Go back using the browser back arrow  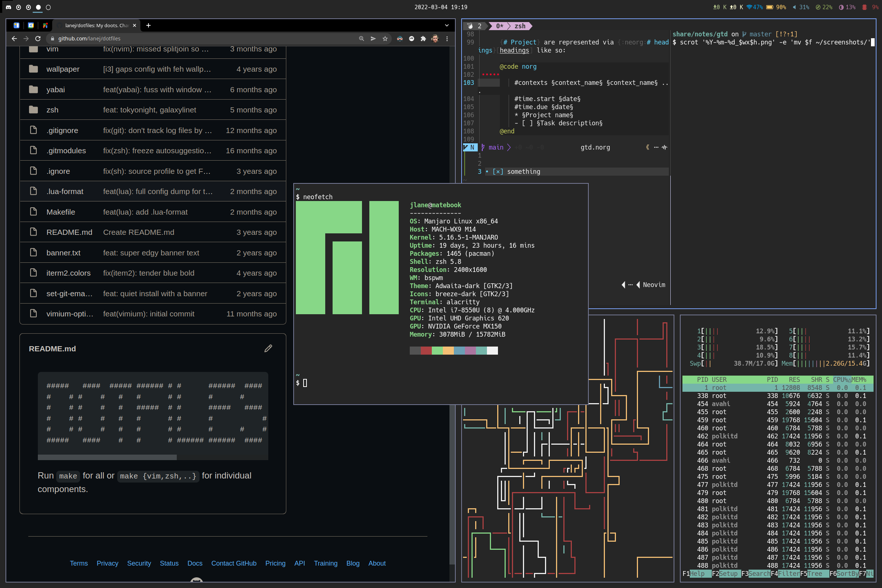coord(14,39)
